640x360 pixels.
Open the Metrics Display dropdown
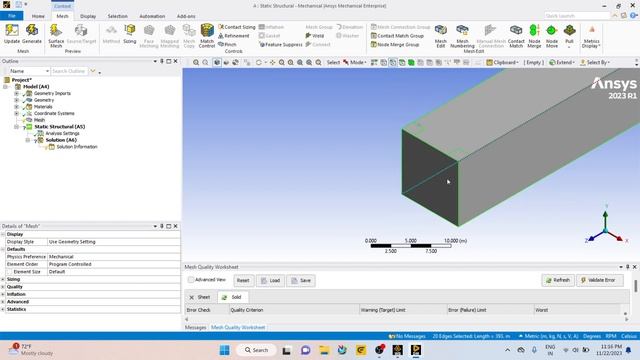tap(591, 36)
